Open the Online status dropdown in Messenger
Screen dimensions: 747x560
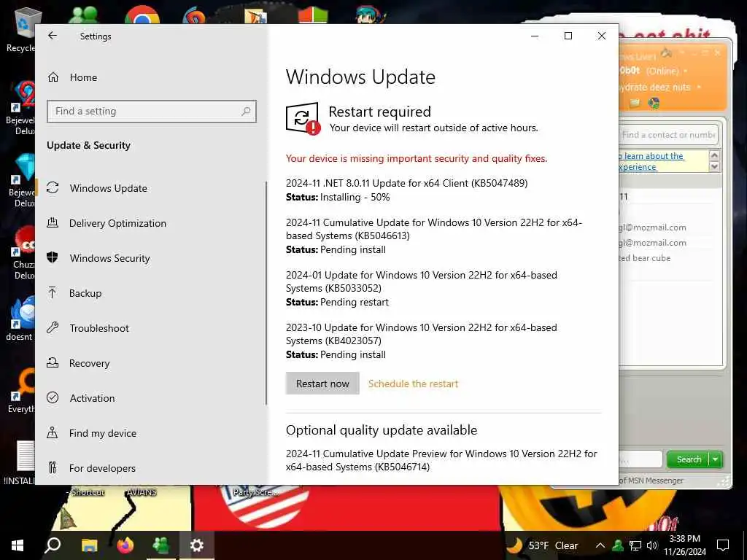686,71
